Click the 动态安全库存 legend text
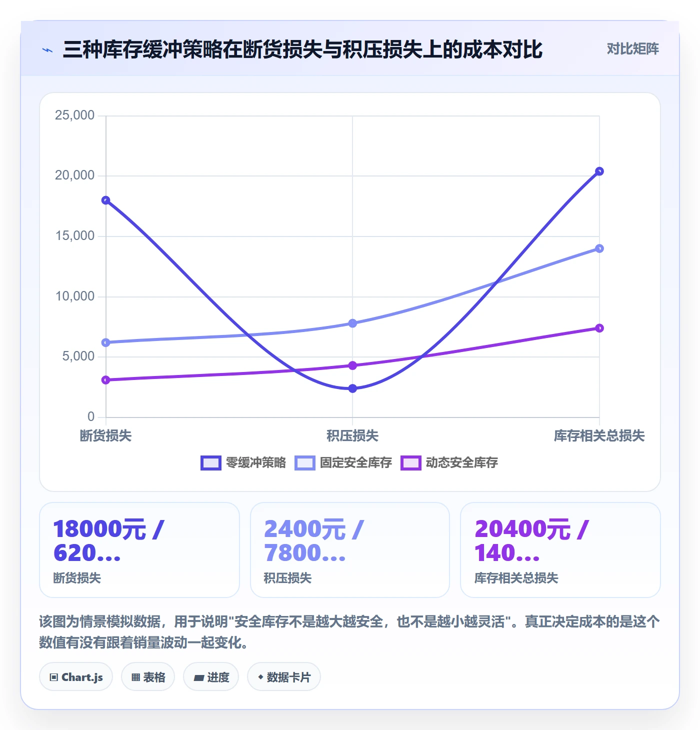Screen dimensions: 700x730 (461, 462)
